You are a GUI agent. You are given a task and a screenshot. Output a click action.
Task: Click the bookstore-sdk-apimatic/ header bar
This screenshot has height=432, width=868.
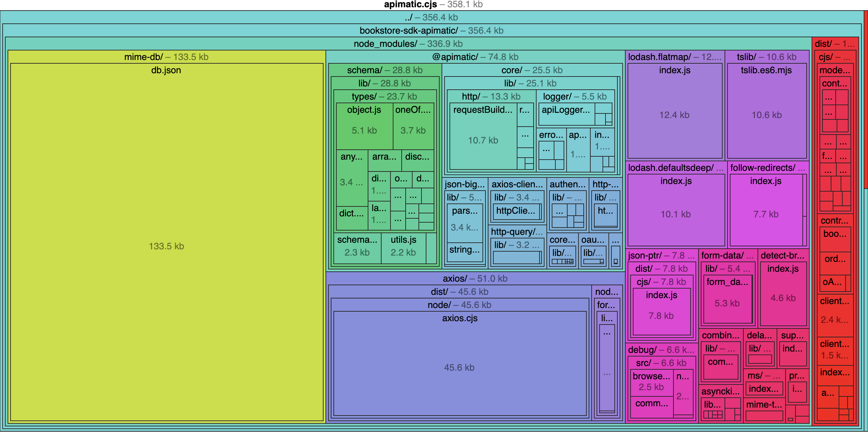(x=431, y=31)
